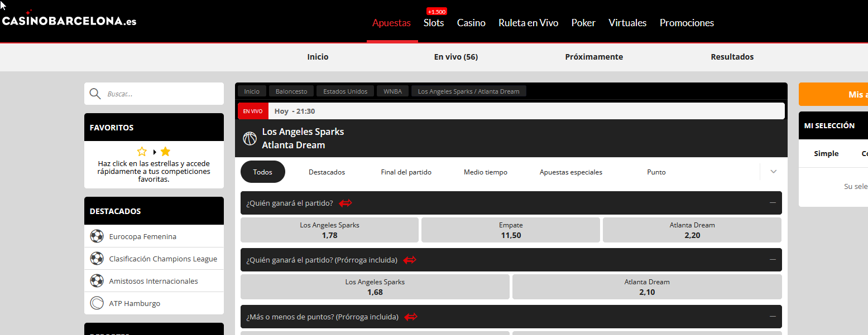The height and width of the screenshot is (335, 868).
Task: Click Los Angeles Sparks / Atlanta Dream breadcrumb
Action: (469, 91)
